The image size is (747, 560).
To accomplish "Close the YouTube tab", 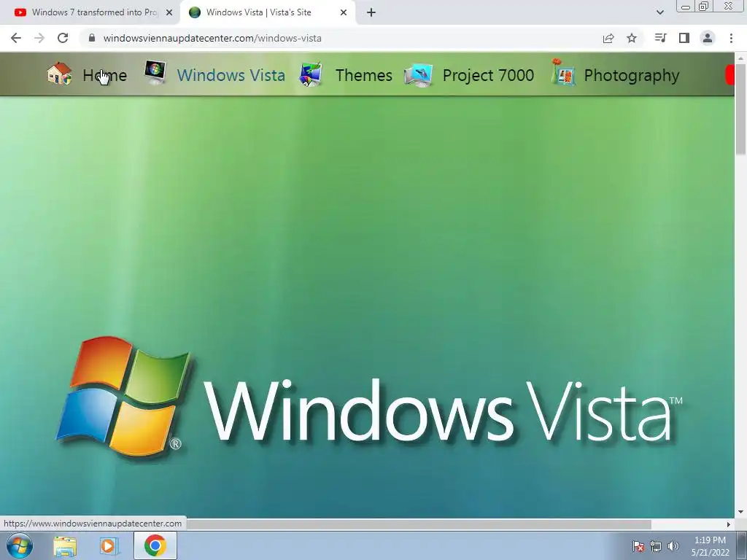I will (x=169, y=12).
